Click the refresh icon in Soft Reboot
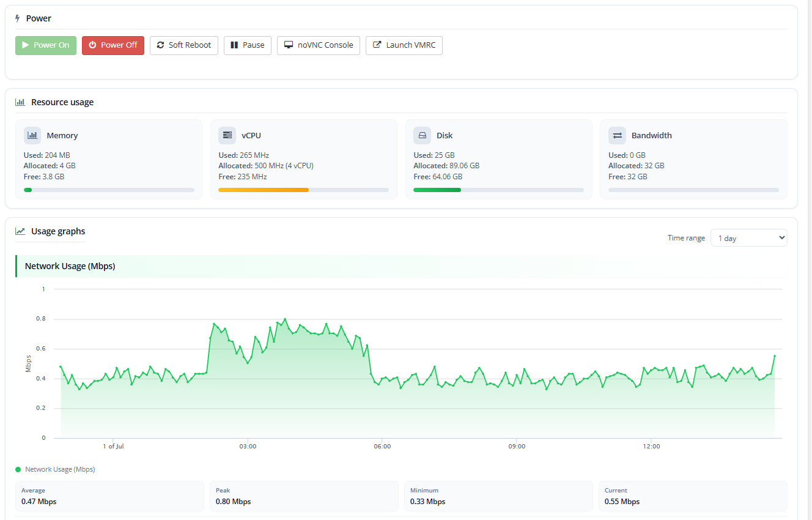The width and height of the screenshot is (812, 520). (x=161, y=45)
